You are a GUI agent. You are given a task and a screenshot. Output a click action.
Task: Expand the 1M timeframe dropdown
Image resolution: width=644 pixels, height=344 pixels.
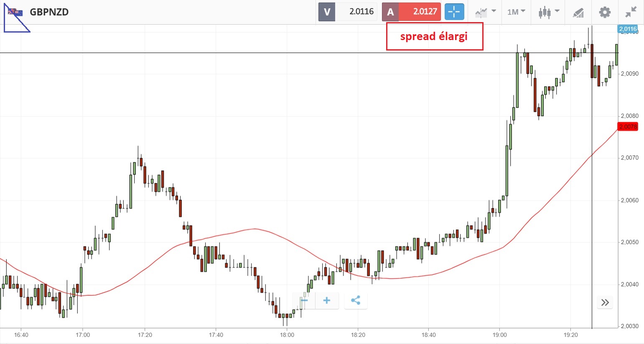(516, 12)
